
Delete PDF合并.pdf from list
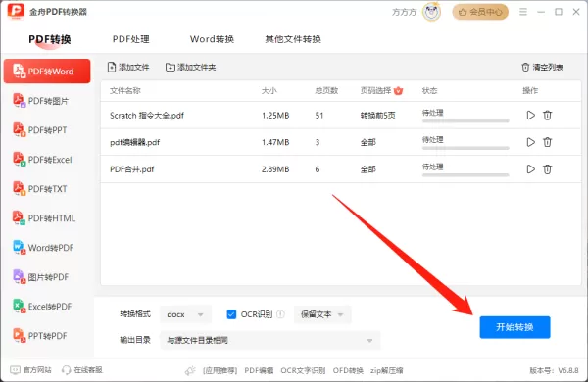click(x=547, y=169)
